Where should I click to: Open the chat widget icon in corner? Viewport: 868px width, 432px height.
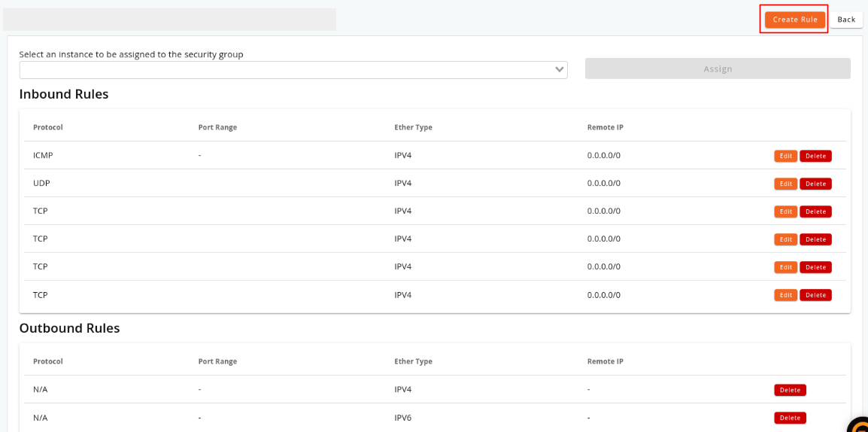pos(858,424)
